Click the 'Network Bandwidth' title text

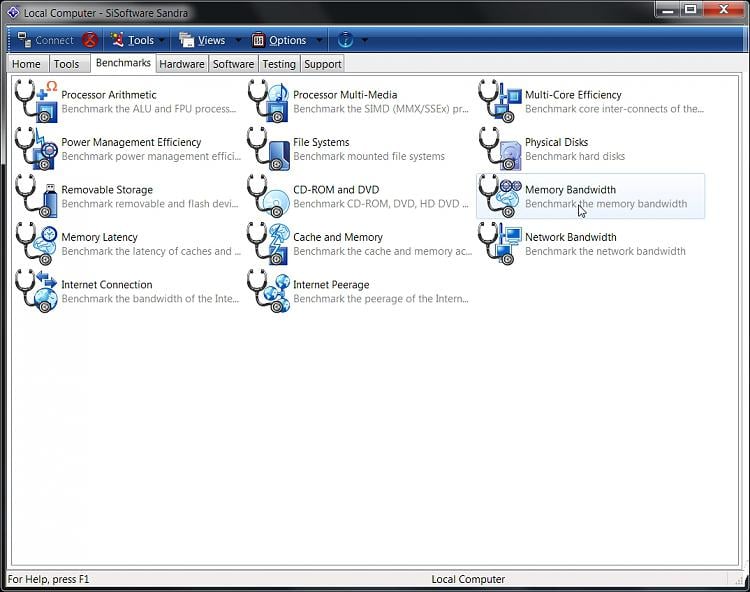[571, 237]
